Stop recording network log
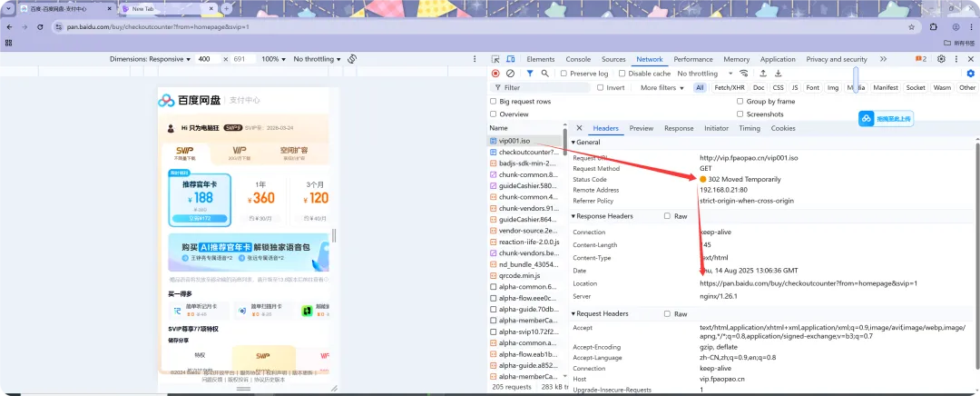The width and height of the screenshot is (980, 396). pos(495,74)
